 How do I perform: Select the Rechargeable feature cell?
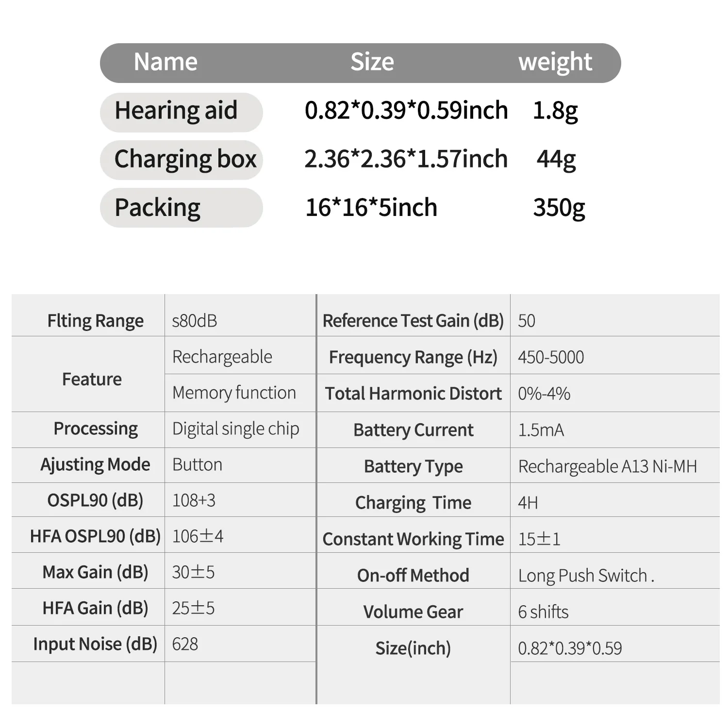coord(222,357)
